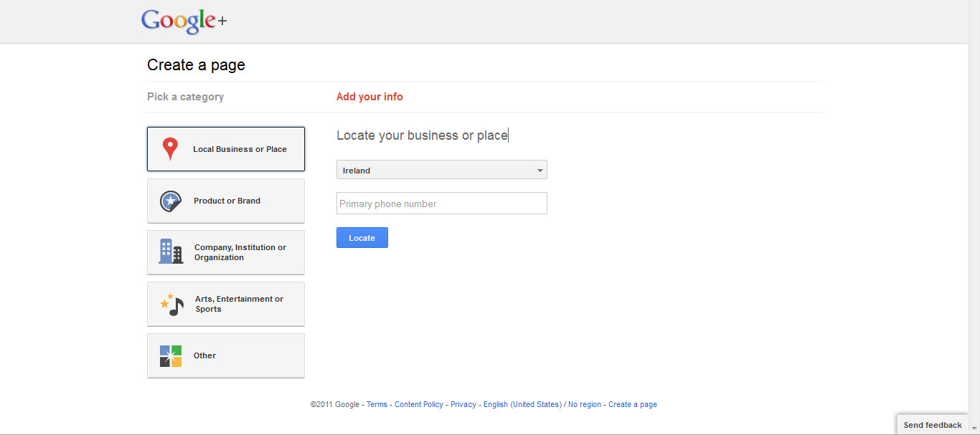This screenshot has height=435, width=980.
Task: Click the country dropdown arrow
Action: tap(540, 171)
